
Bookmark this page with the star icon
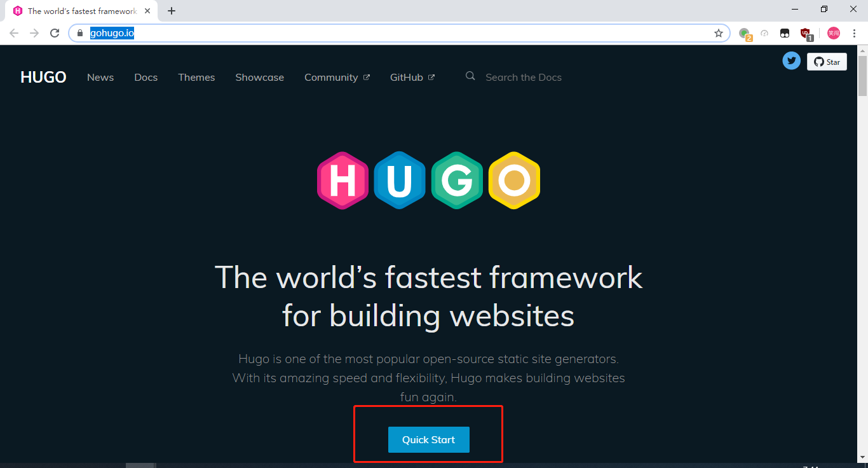[719, 33]
